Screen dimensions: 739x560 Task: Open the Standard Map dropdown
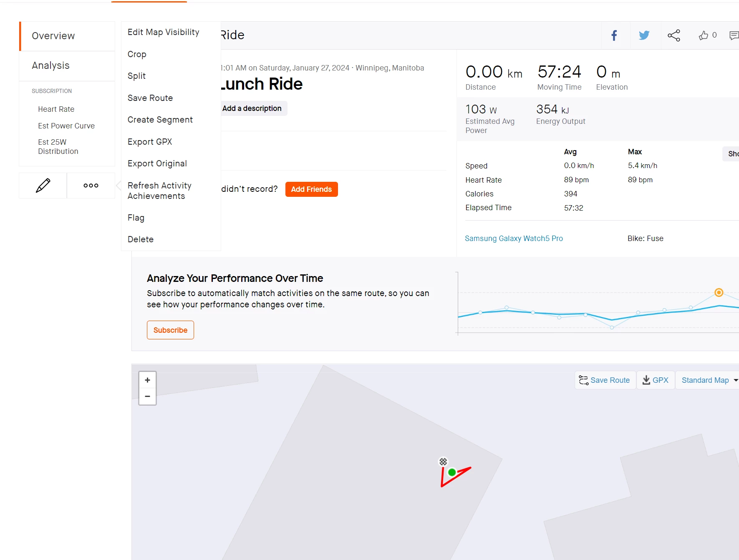[708, 380]
